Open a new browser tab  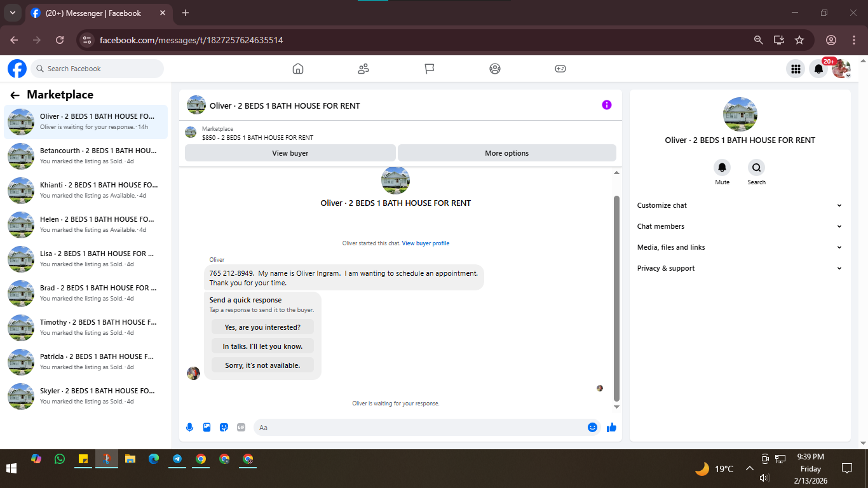pyautogui.click(x=186, y=13)
